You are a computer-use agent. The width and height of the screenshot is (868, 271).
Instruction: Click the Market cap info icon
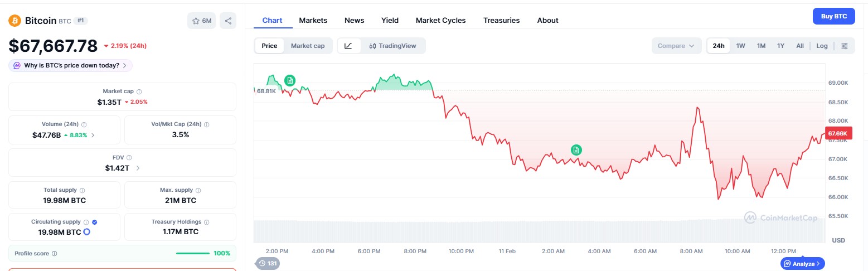point(139,91)
